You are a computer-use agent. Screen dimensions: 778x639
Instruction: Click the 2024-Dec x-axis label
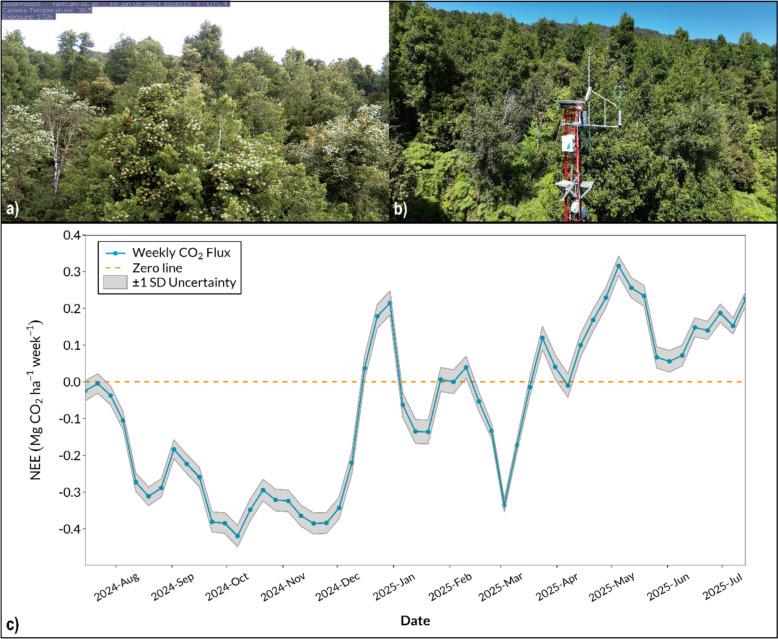click(338, 587)
